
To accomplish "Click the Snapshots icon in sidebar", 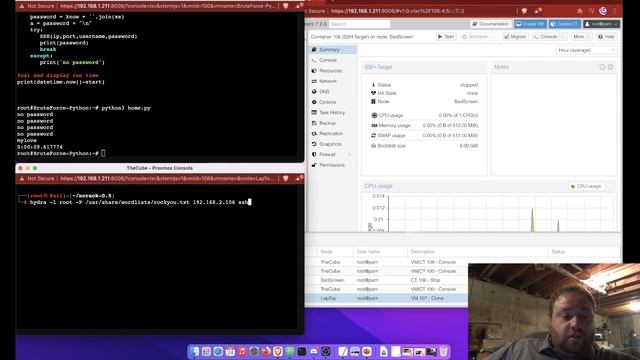I will coord(314,144).
